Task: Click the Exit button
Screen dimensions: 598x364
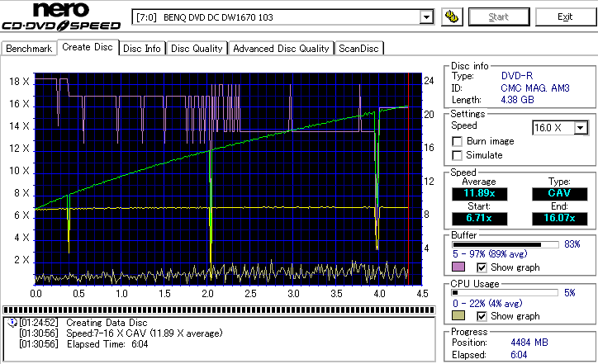Action: pos(565,17)
